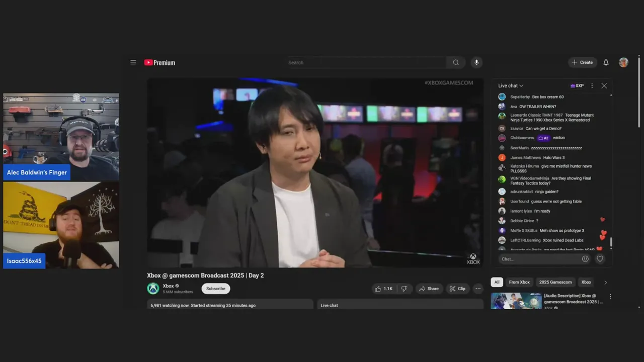Click the '5.66M subscribers' text
The width and height of the screenshot is (644, 362).
178,292
